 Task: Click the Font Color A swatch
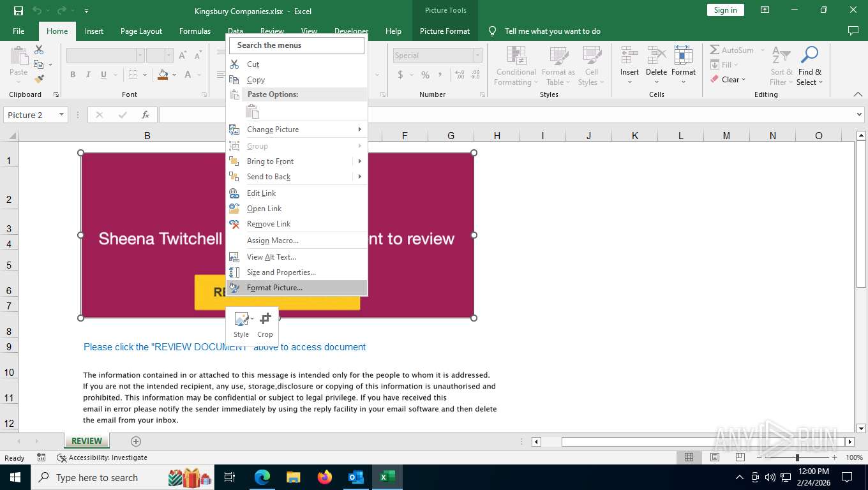coord(188,75)
